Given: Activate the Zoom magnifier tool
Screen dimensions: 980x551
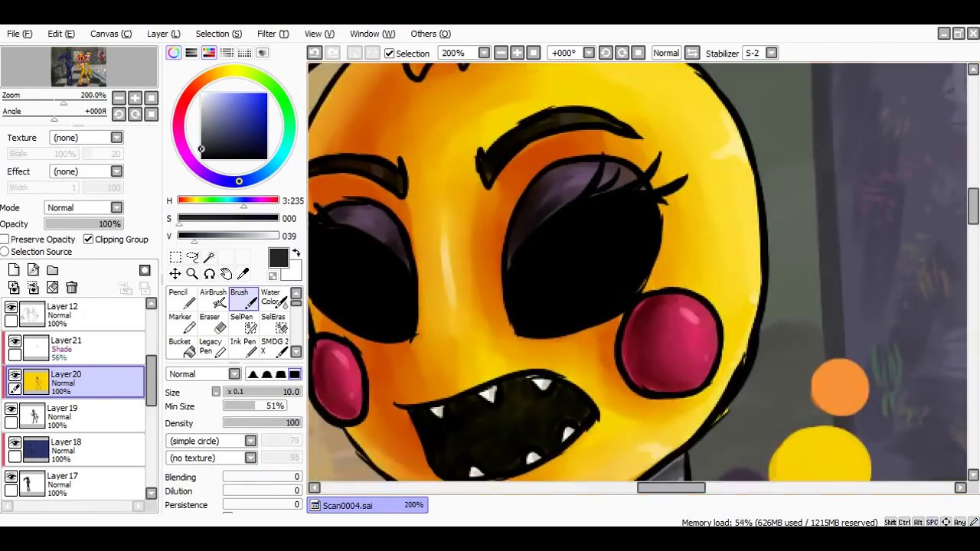Looking at the screenshot, I should (x=192, y=274).
